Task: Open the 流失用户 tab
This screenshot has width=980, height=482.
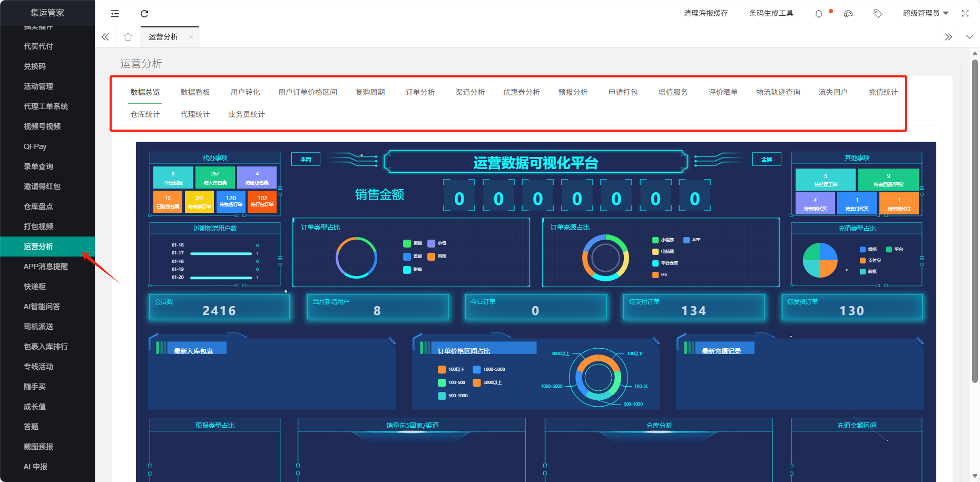Action: click(x=833, y=92)
